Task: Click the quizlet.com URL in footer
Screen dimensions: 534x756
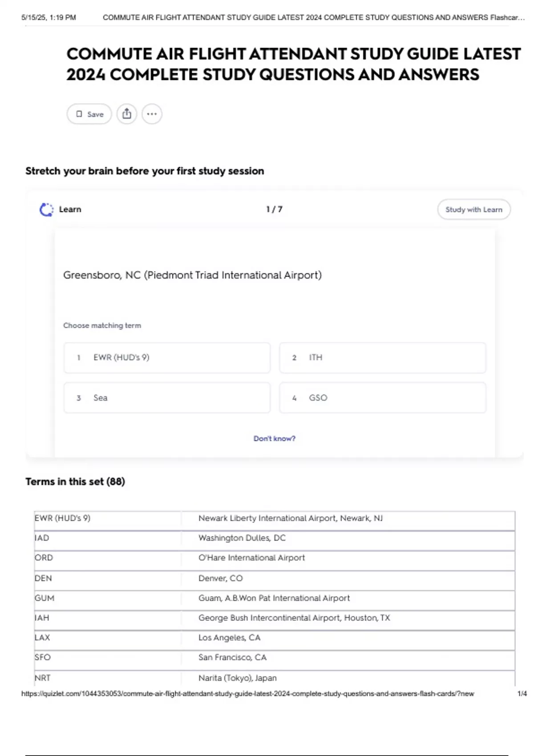Action: [247, 694]
